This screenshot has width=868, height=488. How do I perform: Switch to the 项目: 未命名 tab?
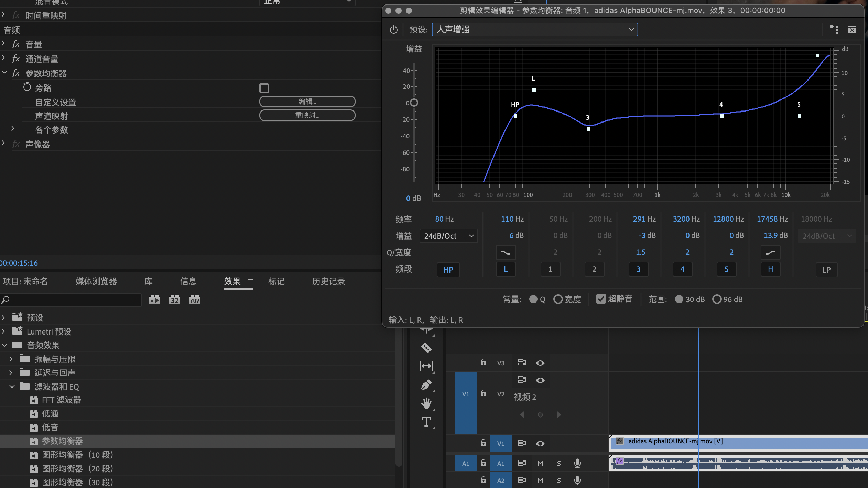click(25, 282)
